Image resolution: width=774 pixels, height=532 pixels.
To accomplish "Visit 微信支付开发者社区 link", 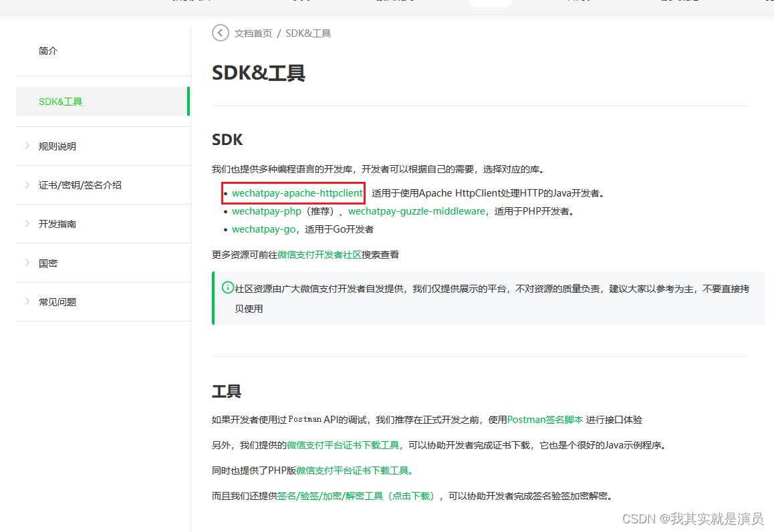I will [319, 255].
